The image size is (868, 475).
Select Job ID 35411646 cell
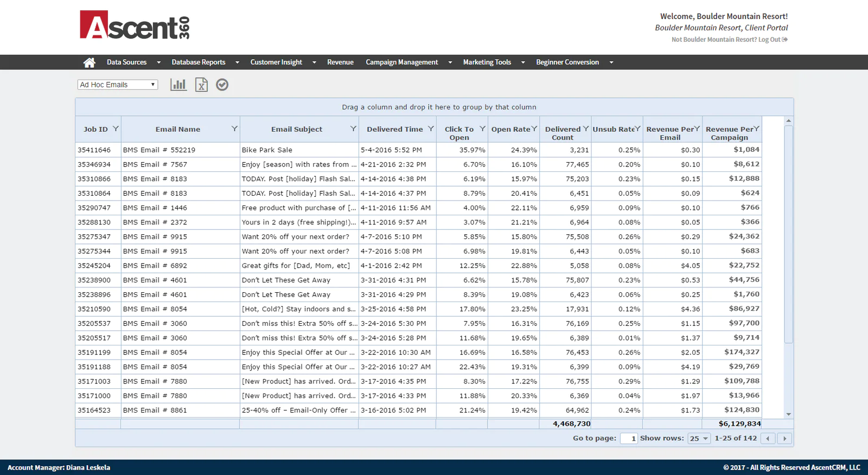[98, 150]
